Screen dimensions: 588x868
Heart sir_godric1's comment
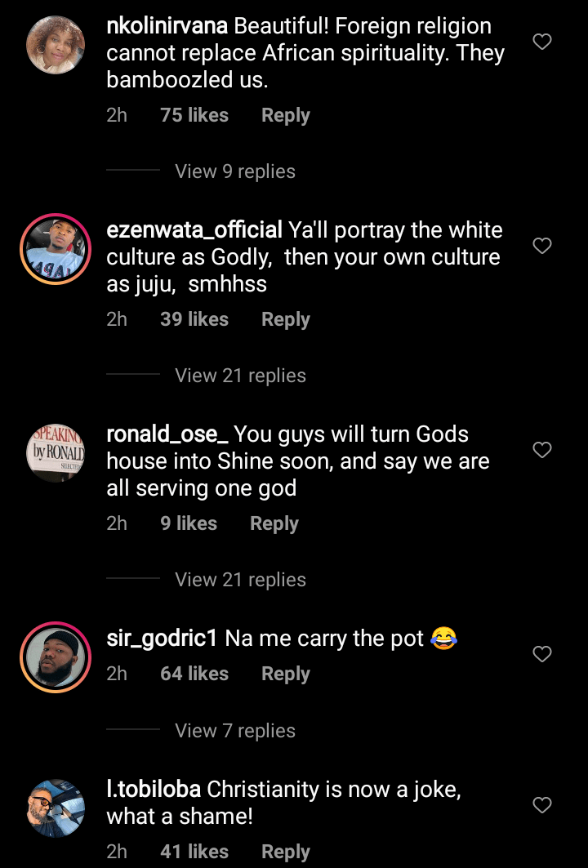(x=542, y=654)
